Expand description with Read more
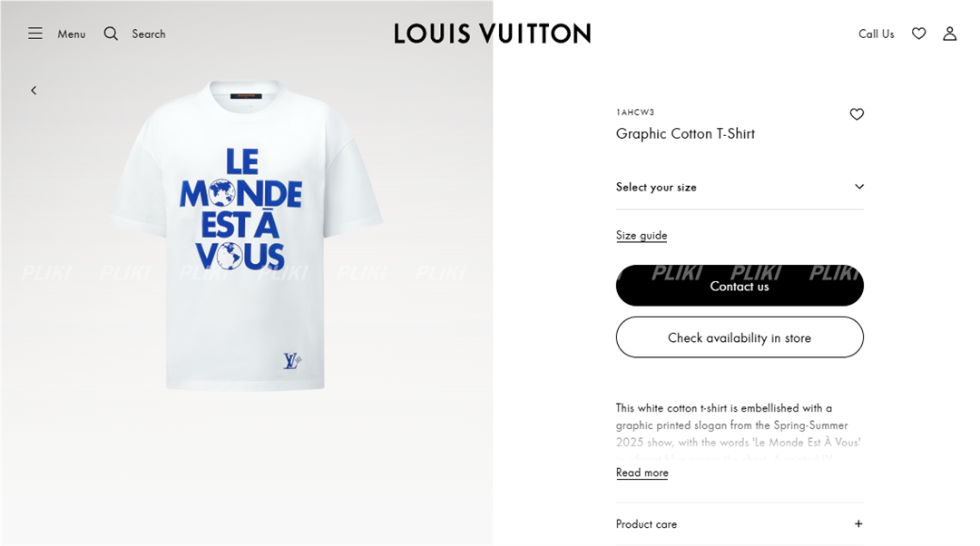980x546 pixels. [642, 473]
